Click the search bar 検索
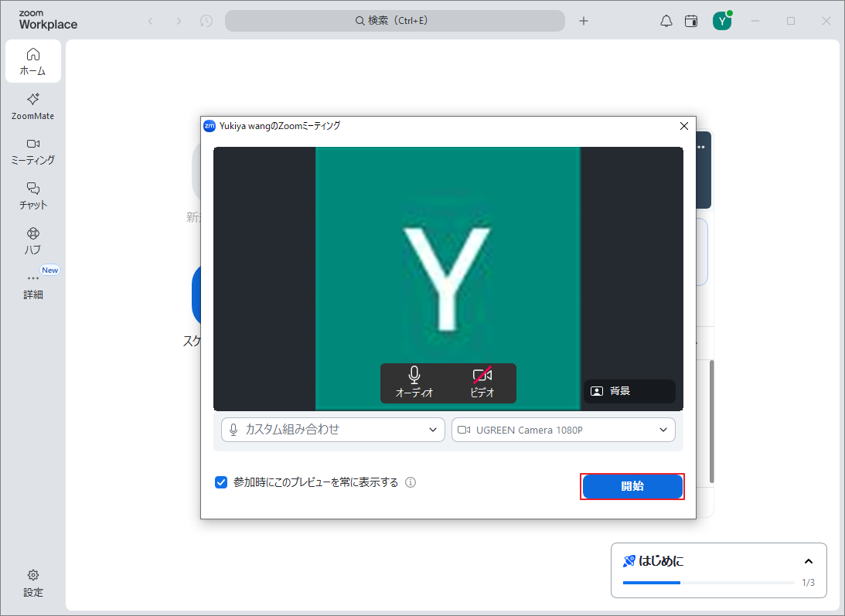This screenshot has height=616, width=845. (394, 20)
